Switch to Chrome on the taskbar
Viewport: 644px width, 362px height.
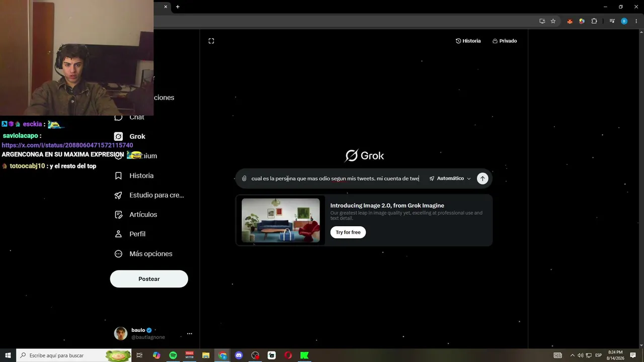(x=222, y=355)
